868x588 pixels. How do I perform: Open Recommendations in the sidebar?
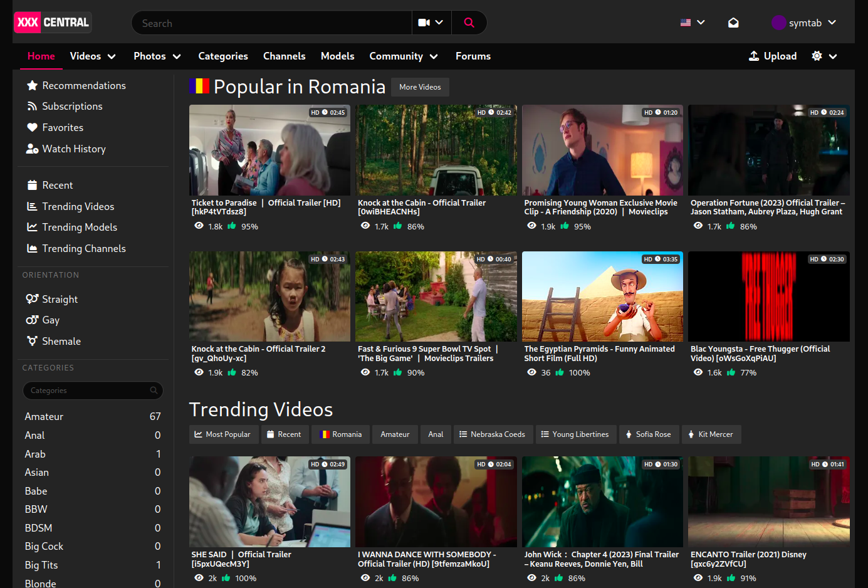tap(76, 85)
